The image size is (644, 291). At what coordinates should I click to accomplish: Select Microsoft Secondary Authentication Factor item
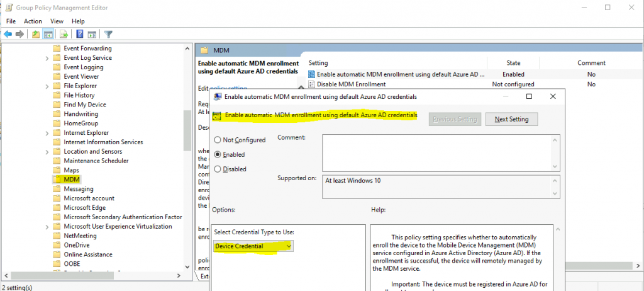[123, 217]
